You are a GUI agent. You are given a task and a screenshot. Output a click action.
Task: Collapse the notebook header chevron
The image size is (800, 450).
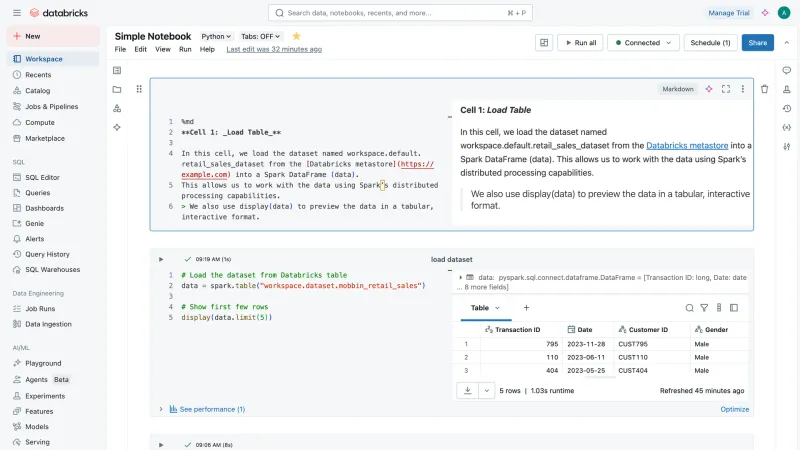pos(786,43)
